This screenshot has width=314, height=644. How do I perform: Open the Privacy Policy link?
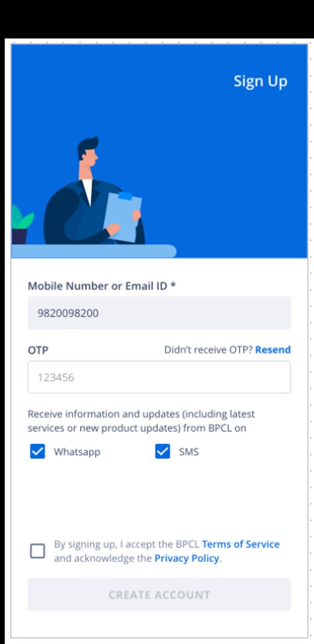click(x=186, y=559)
